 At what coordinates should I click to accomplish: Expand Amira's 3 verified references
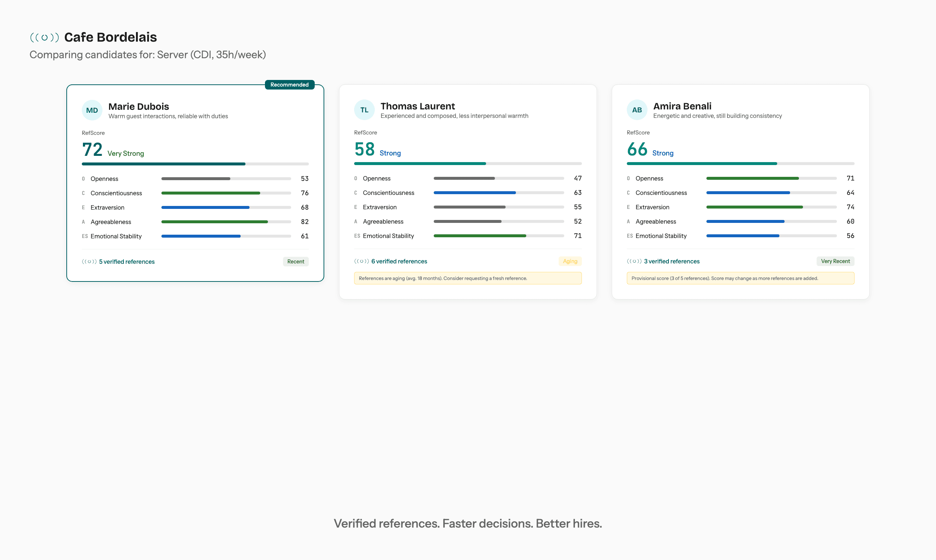pyautogui.click(x=672, y=261)
